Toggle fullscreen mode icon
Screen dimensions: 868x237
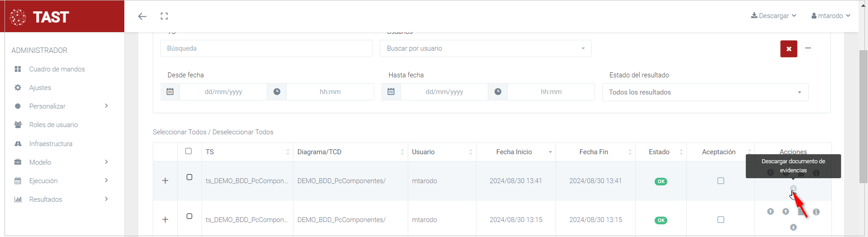coord(164,16)
